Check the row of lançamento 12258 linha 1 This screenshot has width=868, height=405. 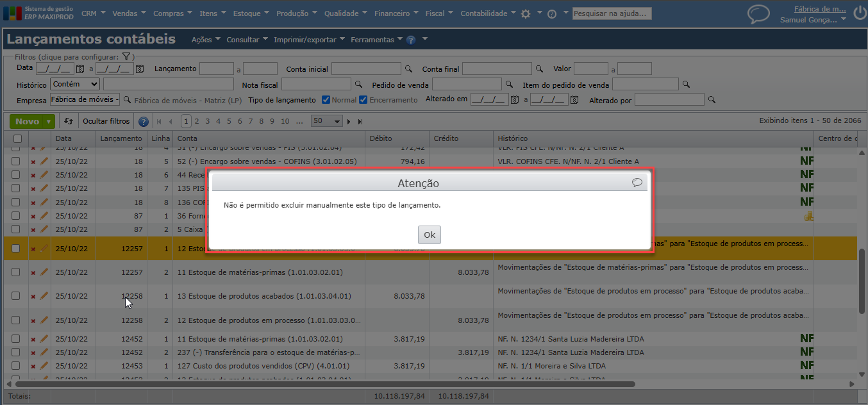click(15, 296)
